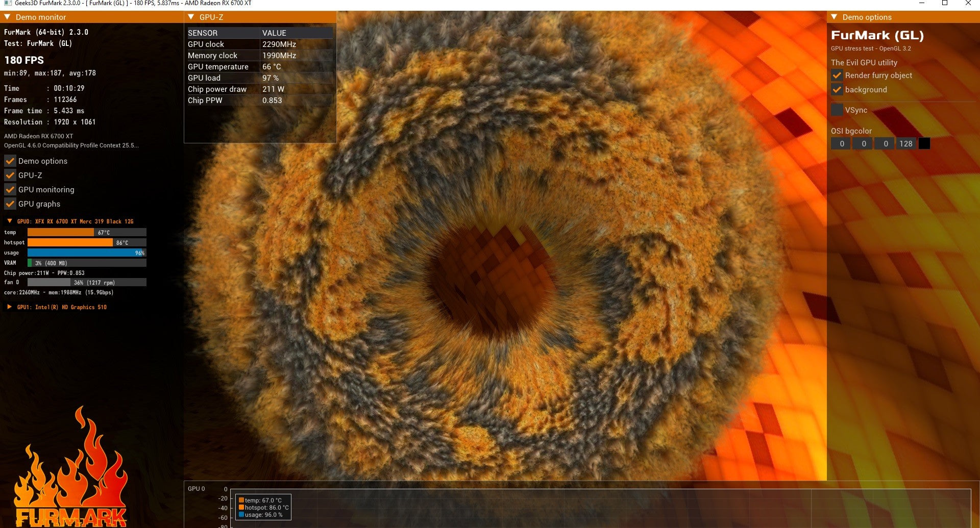Click the usage legend blue marker
Image resolution: width=980 pixels, height=528 pixels.
point(241,515)
